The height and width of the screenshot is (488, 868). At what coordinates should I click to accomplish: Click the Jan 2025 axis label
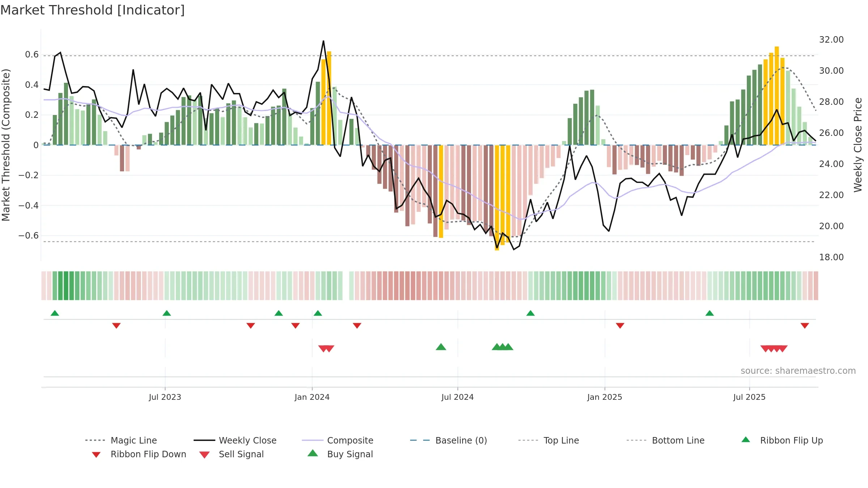605,397
